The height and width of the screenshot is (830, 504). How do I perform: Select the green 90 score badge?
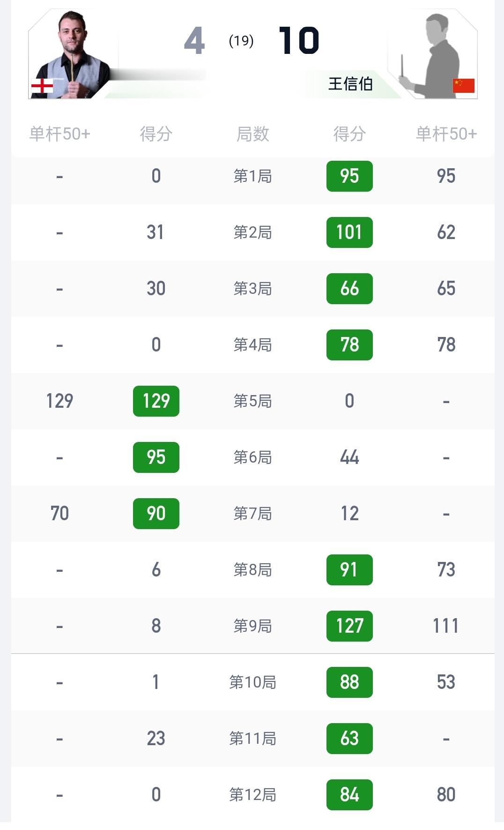pyautogui.click(x=156, y=514)
